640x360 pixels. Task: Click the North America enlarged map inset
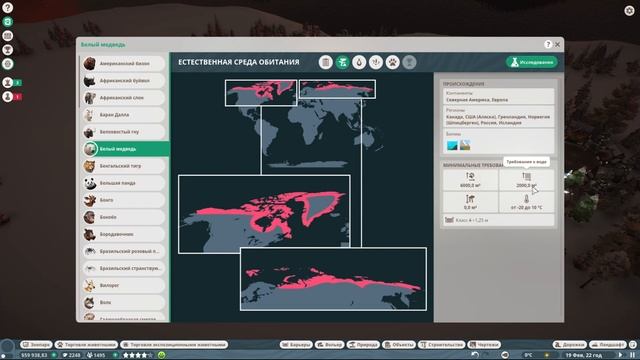[264, 214]
